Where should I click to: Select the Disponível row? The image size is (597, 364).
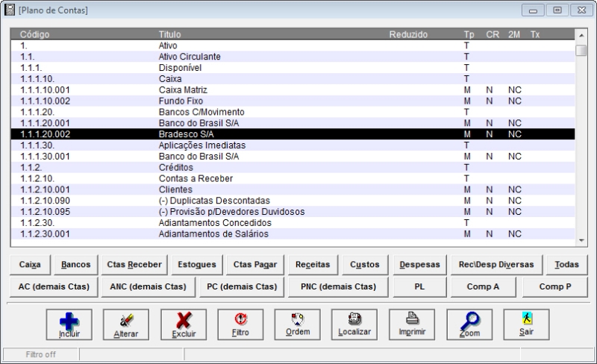pos(293,67)
